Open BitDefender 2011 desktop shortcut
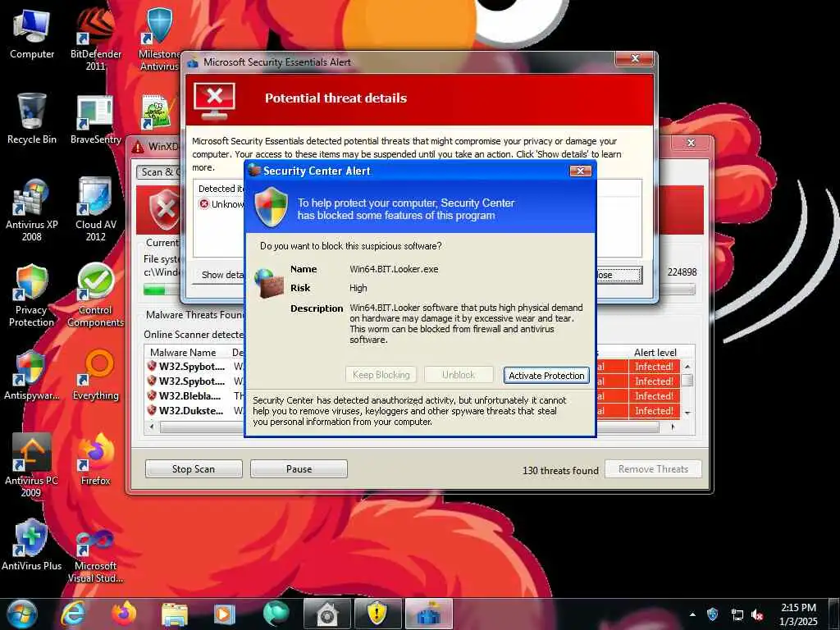The width and height of the screenshot is (840, 630). 95,39
